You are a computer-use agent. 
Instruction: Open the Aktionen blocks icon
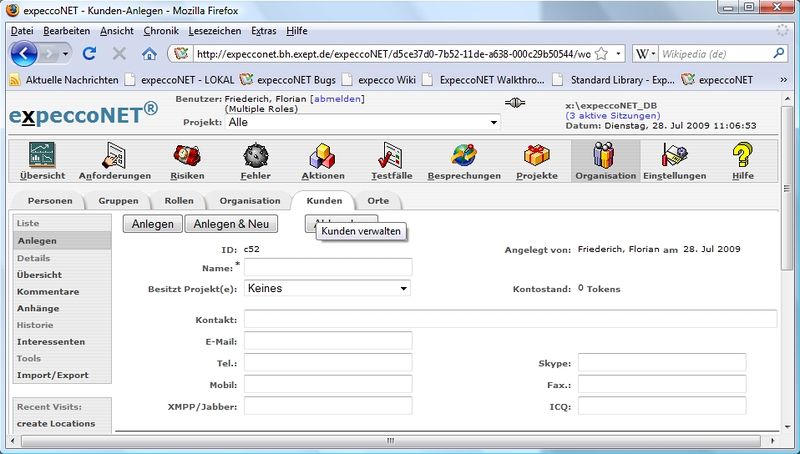[322, 156]
